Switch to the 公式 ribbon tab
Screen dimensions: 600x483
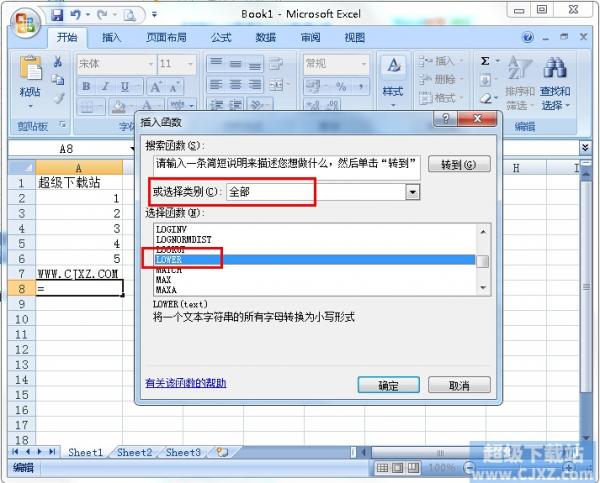click(220, 37)
